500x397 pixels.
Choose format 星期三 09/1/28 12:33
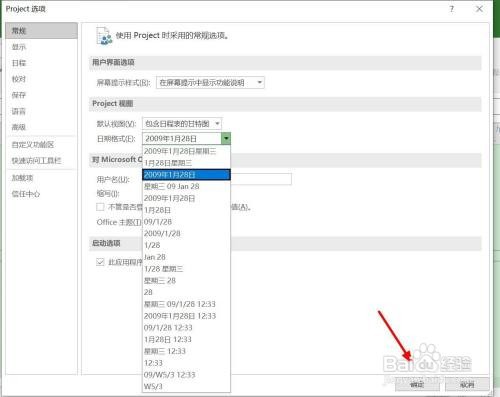pos(186,304)
